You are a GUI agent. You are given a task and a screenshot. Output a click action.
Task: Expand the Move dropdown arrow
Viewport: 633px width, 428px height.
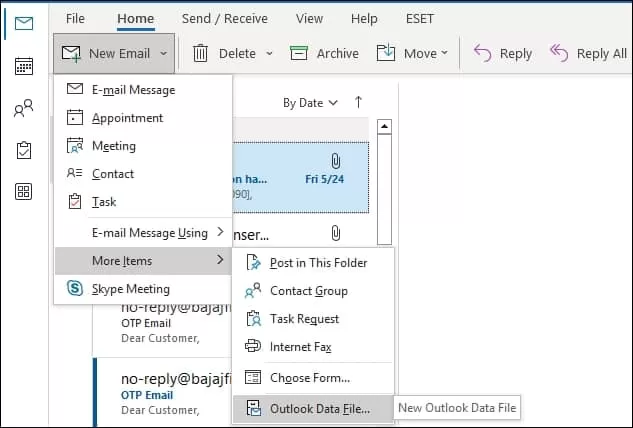tap(444, 53)
